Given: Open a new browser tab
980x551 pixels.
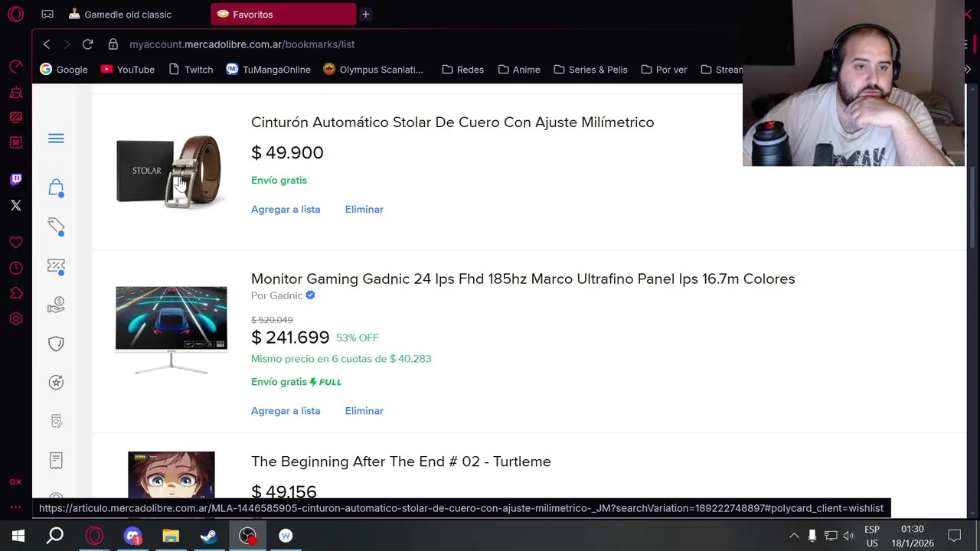Looking at the screenshot, I should 365,15.
